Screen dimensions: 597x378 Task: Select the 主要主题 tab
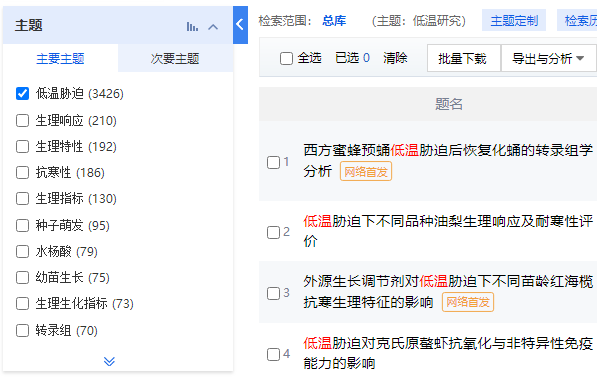coord(60,59)
